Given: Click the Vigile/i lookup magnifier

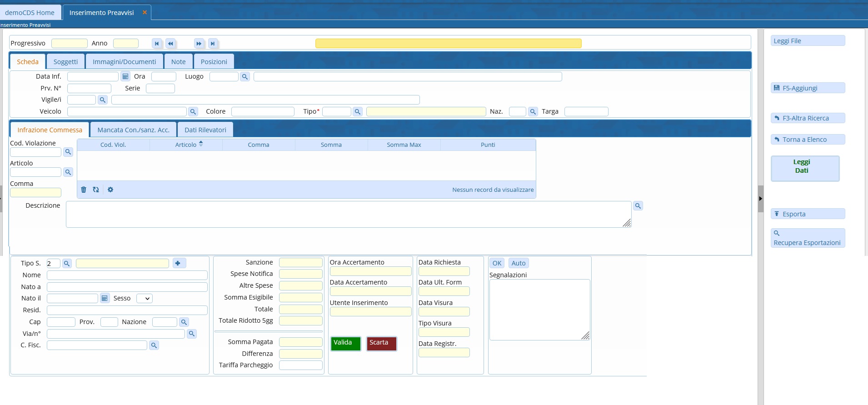Looking at the screenshot, I should click(x=103, y=100).
